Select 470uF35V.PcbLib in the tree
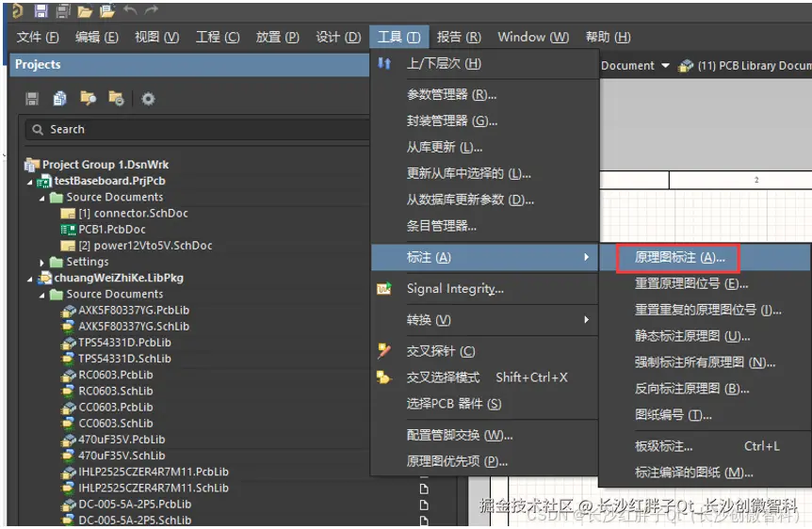Image resolution: width=812 pixels, height=529 pixels. pos(122,440)
